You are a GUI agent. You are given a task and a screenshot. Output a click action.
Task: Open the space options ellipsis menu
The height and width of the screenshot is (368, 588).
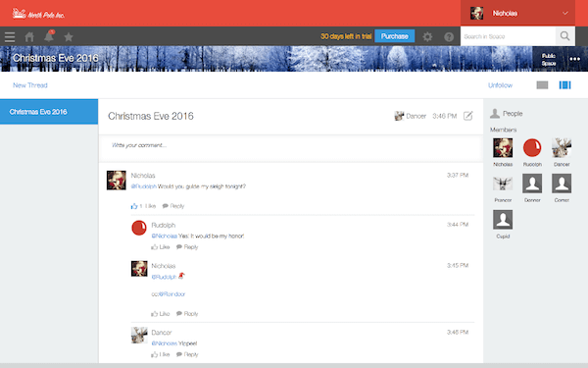pos(575,59)
